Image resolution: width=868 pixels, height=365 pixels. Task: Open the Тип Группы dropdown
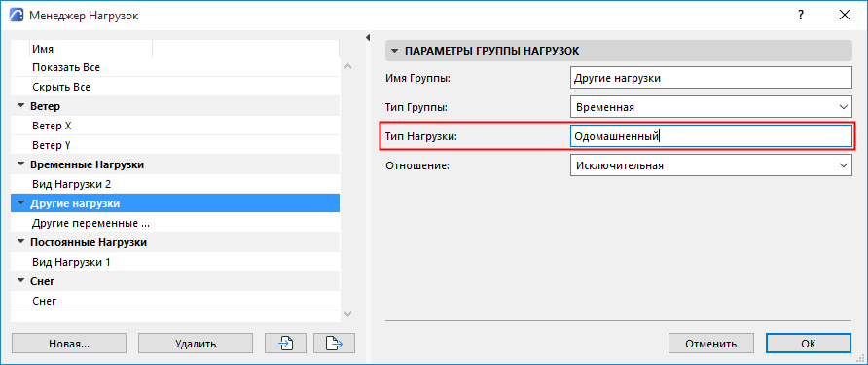coord(710,106)
